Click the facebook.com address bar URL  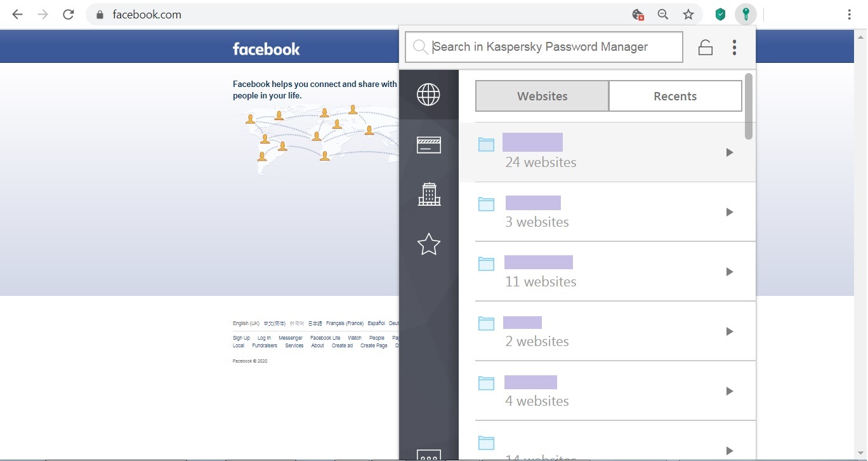(x=147, y=15)
